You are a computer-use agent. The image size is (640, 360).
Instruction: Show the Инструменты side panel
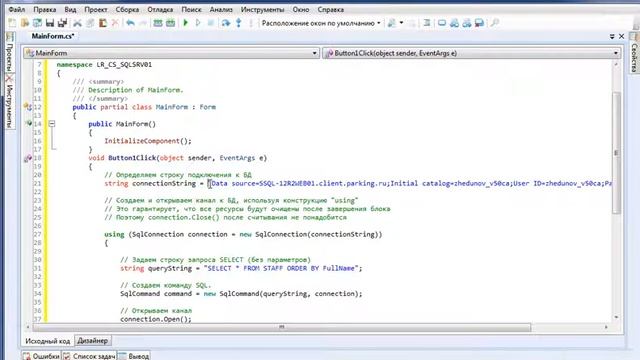coord(10,102)
